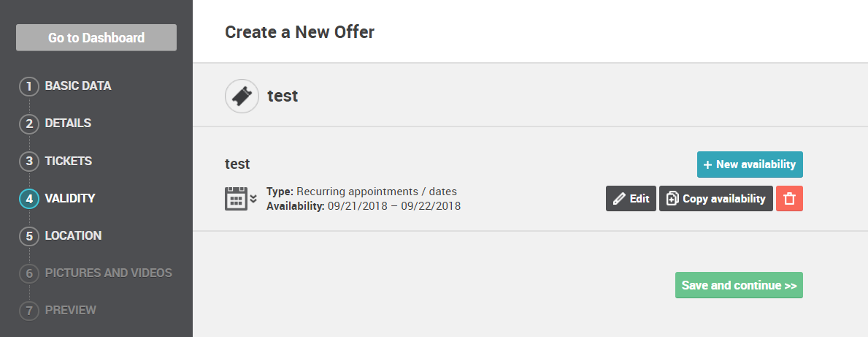Edit the test availability
The width and height of the screenshot is (868, 337).
[631, 198]
